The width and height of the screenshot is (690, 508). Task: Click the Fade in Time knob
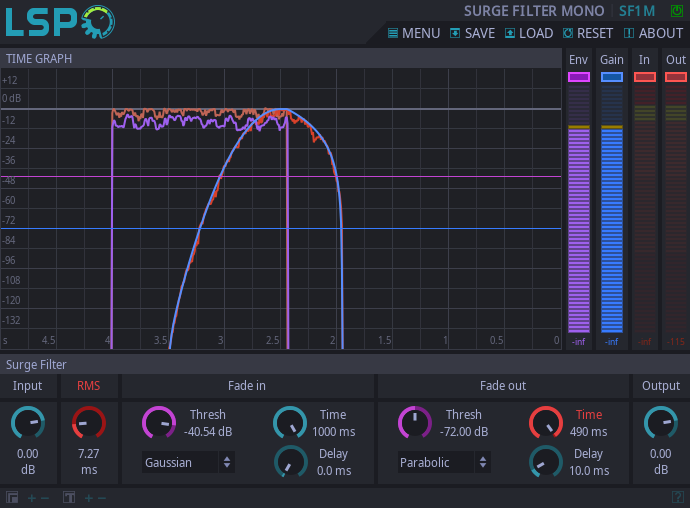[x=290, y=423]
